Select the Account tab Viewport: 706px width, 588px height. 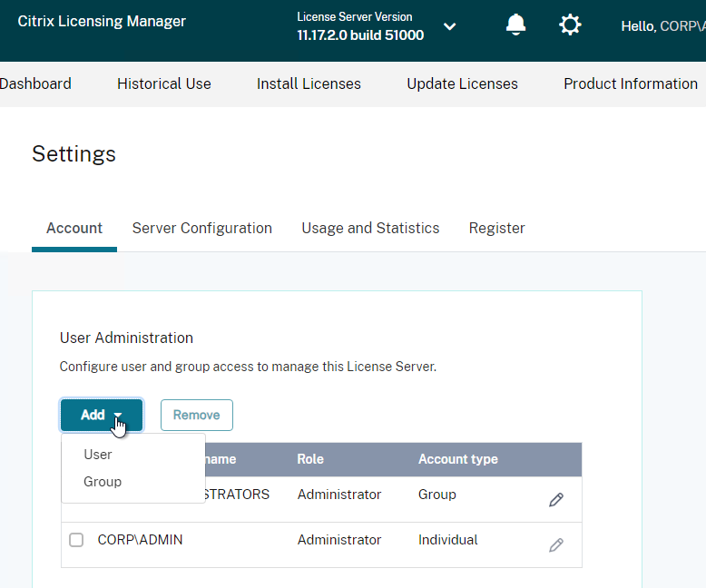[74, 228]
